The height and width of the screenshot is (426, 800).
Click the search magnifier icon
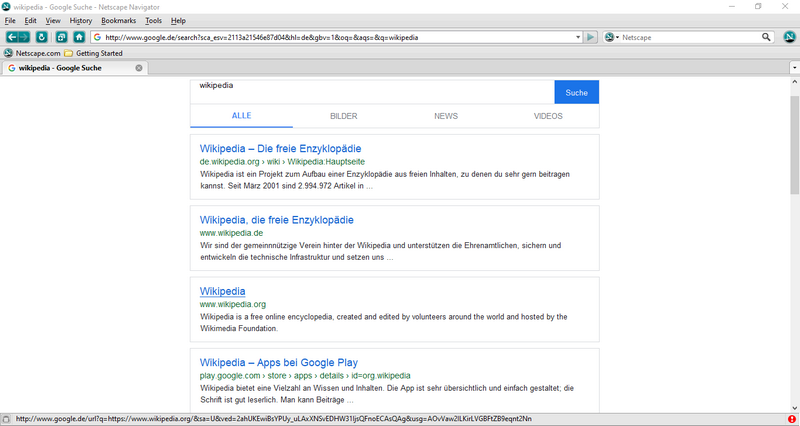click(x=767, y=37)
